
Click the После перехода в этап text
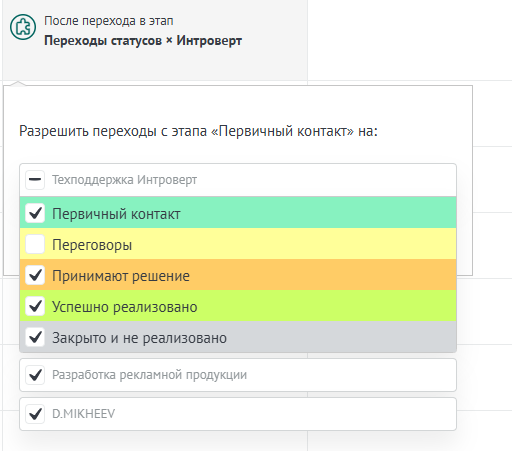click(109, 21)
